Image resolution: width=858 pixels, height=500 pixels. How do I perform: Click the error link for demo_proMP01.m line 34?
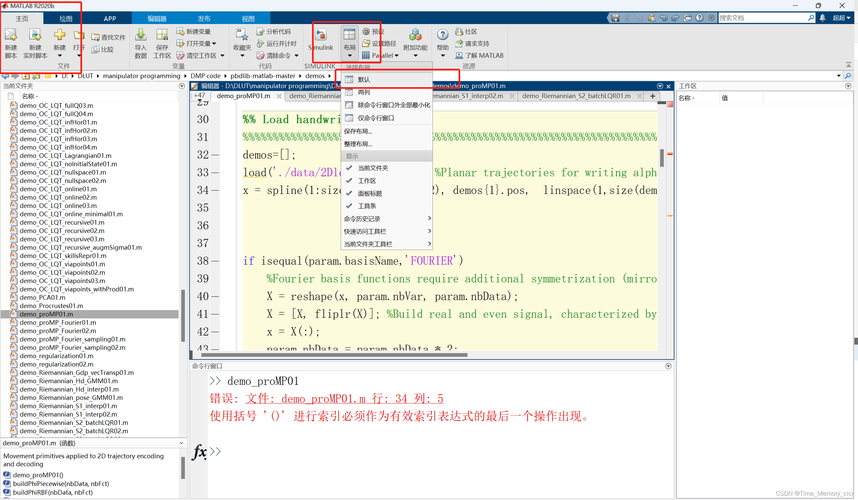coord(344,398)
